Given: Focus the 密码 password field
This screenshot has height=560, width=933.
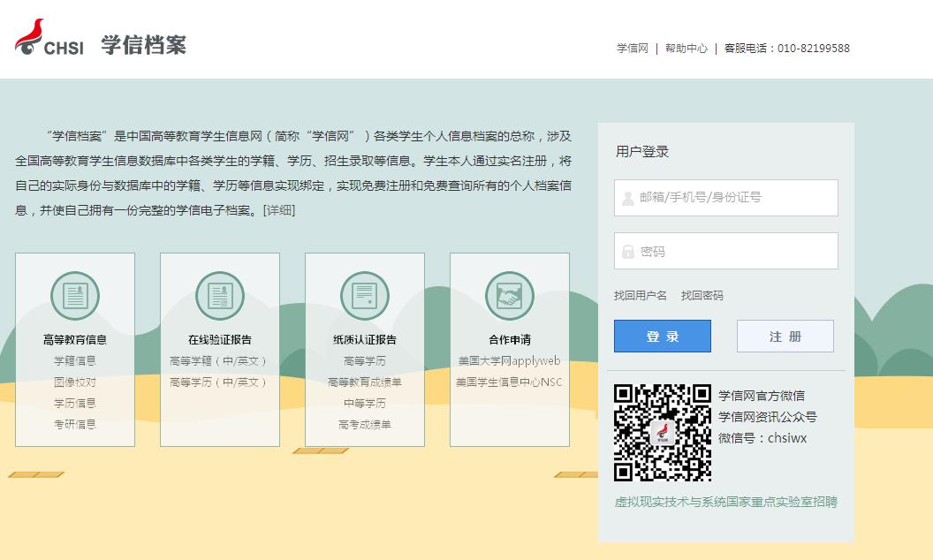Looking at the screenshot, I should (x=726, y=251).
